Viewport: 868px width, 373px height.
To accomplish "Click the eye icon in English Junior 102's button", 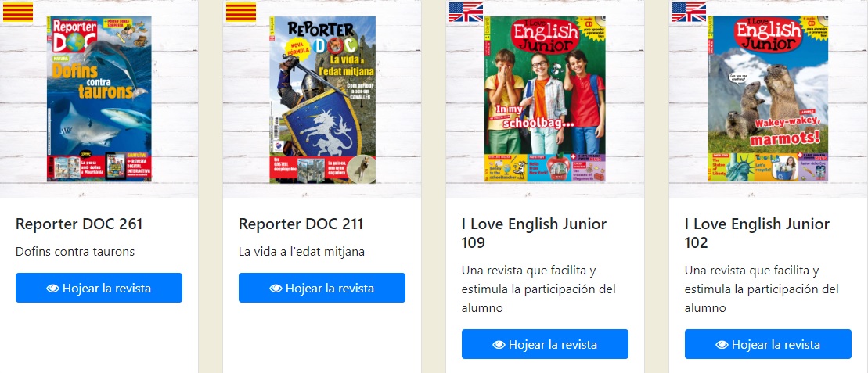I will coord(722,344).
